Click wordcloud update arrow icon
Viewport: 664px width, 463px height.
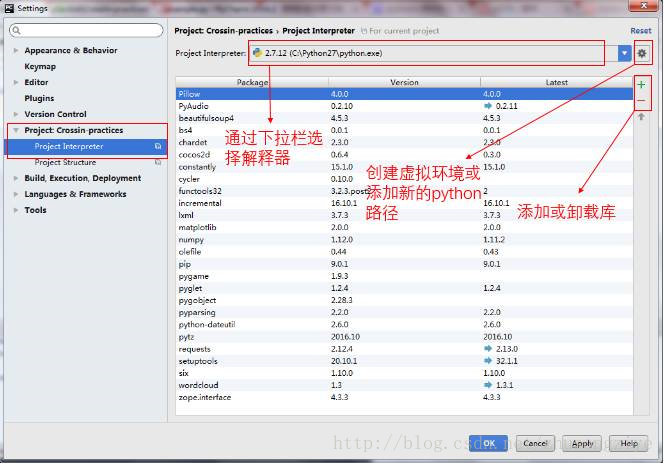(488, 385)
